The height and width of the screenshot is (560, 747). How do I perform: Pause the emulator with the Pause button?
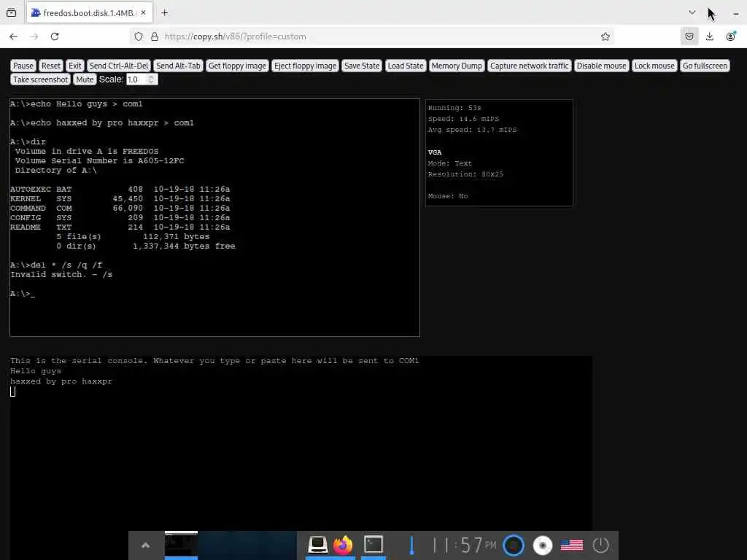(x=23, y=66)
